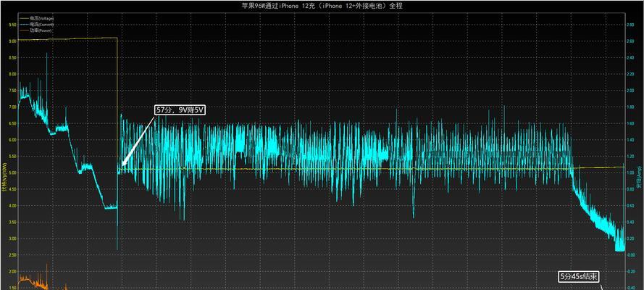Click the 4.50 tick on the left voltage axis

(12, 189)
